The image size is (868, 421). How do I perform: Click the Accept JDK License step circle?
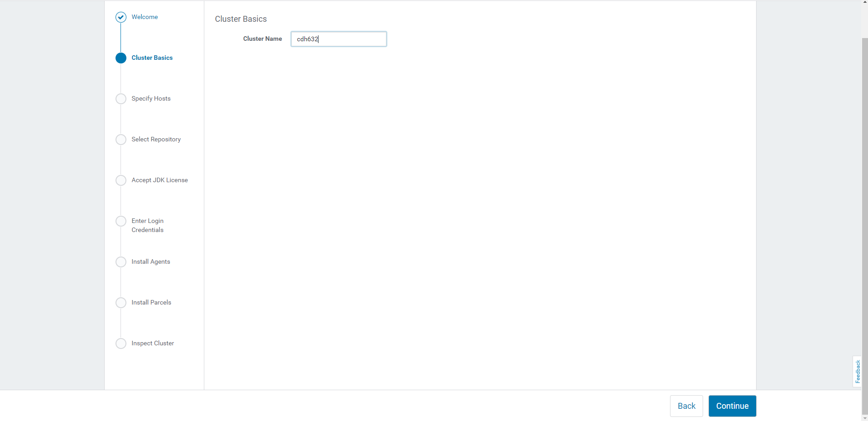tap(121, 180)
